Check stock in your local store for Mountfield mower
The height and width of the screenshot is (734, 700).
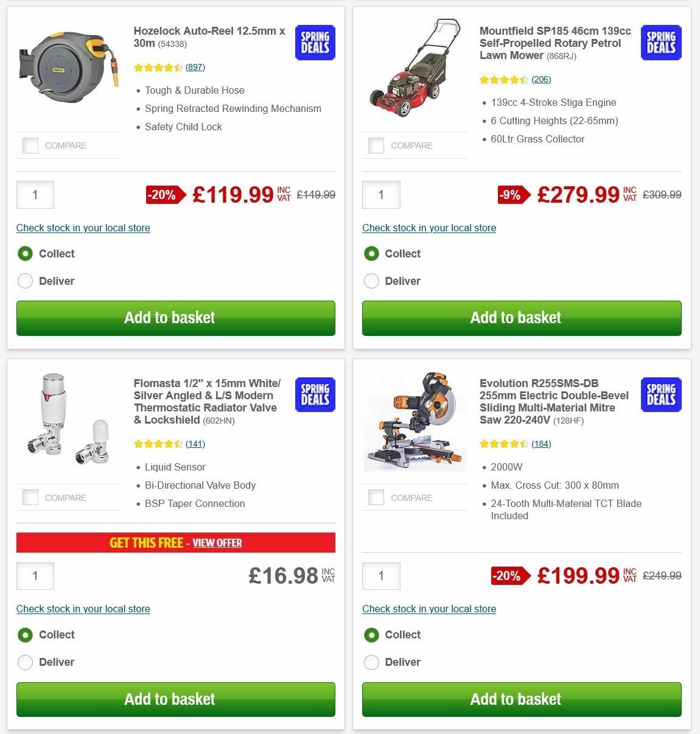pyautogui.click(x=429, y=228)
